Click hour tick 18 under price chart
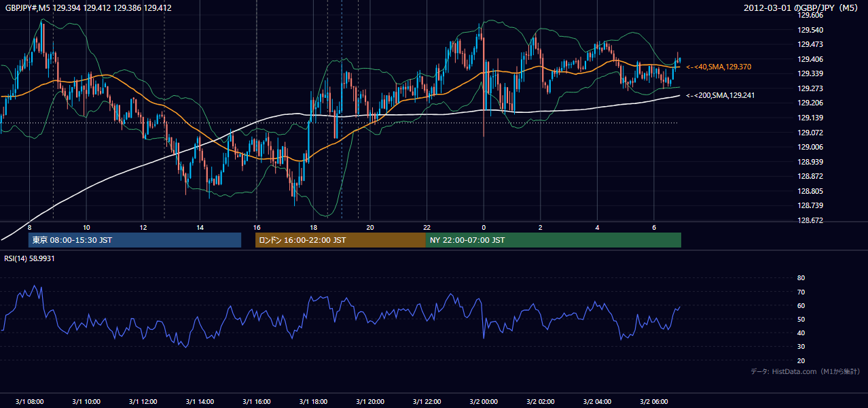 tap(313, 227)
